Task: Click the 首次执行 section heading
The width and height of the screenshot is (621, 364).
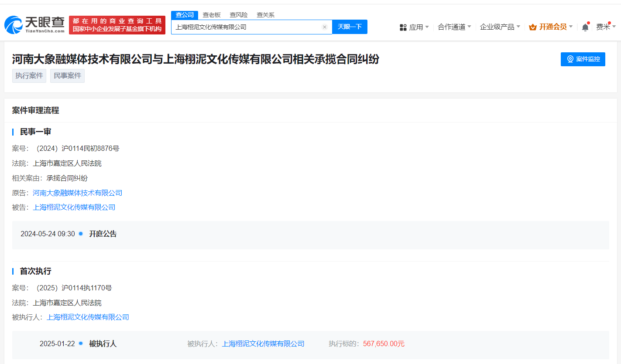Action: point(36,271)
